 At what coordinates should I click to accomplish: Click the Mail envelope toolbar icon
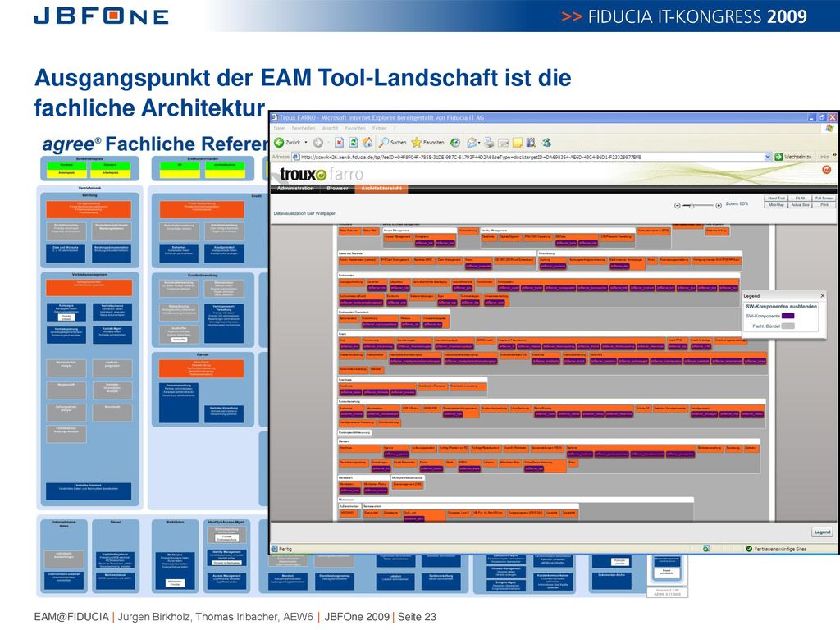pos(472,143)
